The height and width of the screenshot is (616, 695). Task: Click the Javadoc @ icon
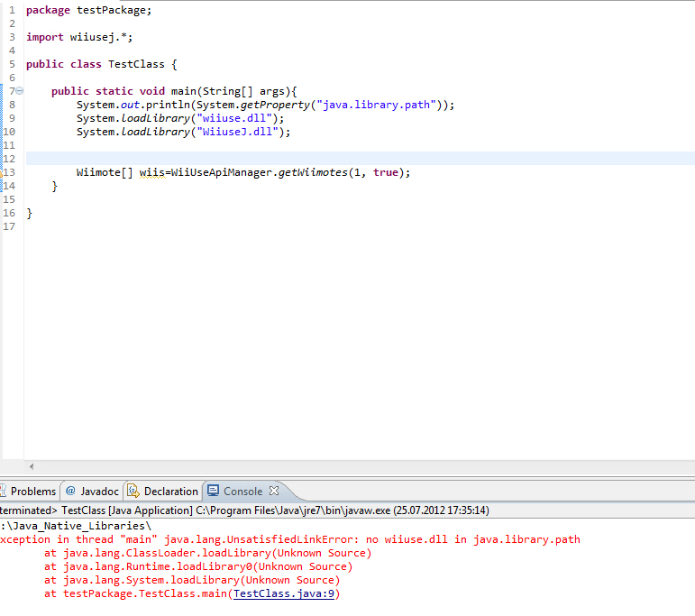pos(71,492)
